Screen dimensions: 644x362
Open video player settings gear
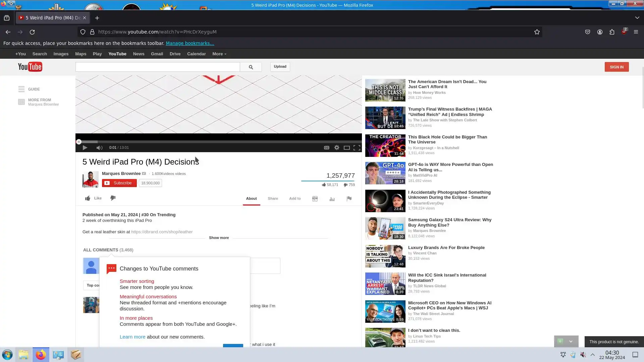(336, 148)
